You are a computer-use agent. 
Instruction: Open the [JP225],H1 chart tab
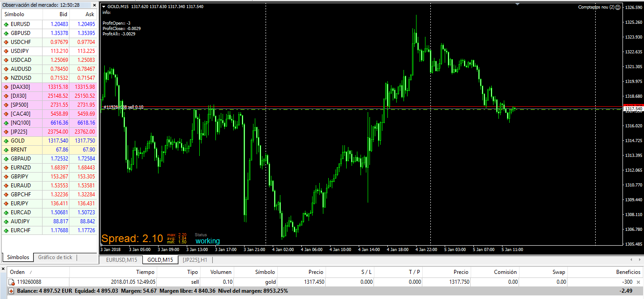[195, 260]
